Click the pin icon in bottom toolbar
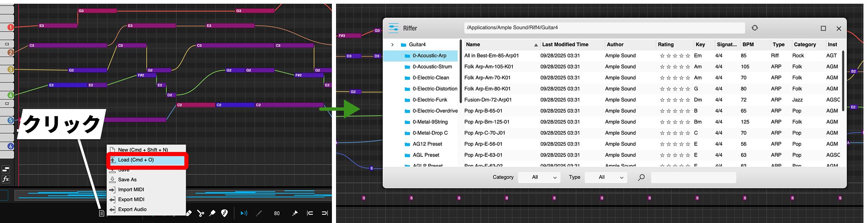The width and height of the screenshot is (868, 223). [295, 213]
